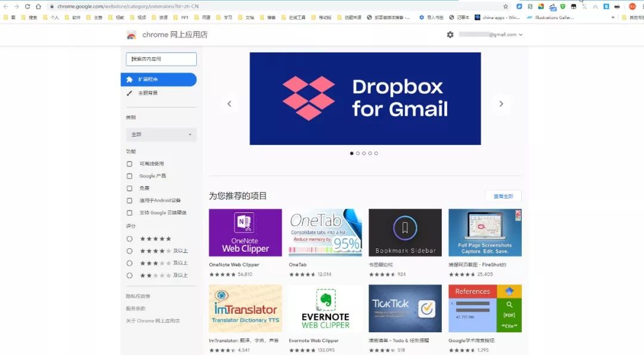Expand the hidden bookmarks overflow chevron
This screenshot has width=644, height=355.
[613, 18]
